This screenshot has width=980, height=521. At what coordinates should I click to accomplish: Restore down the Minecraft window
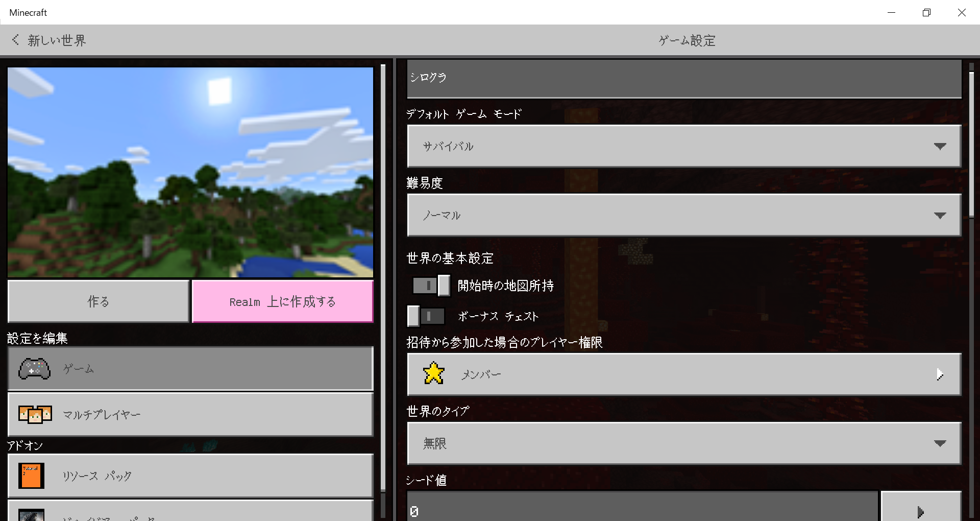[926, 12]
